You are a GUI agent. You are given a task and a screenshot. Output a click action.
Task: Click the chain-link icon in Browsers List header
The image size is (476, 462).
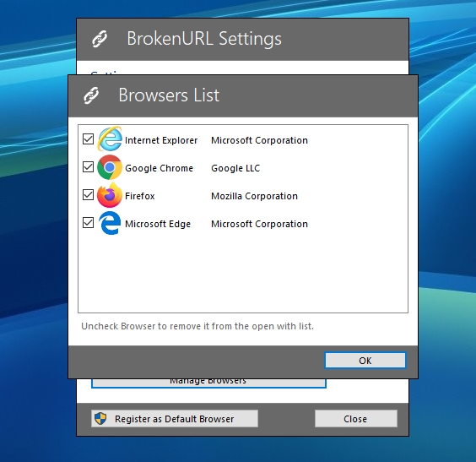[x=91, y=95]
